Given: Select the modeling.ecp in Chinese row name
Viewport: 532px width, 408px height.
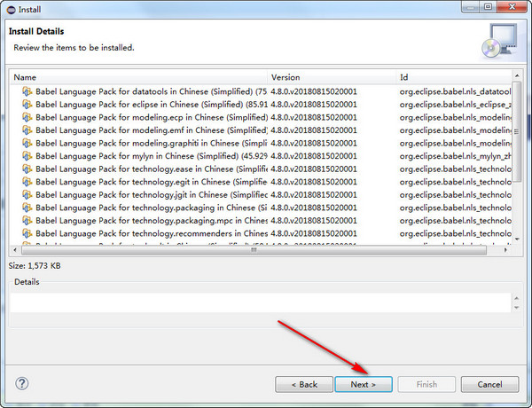Looking at the screenshot, I should (x=151, y=117).
